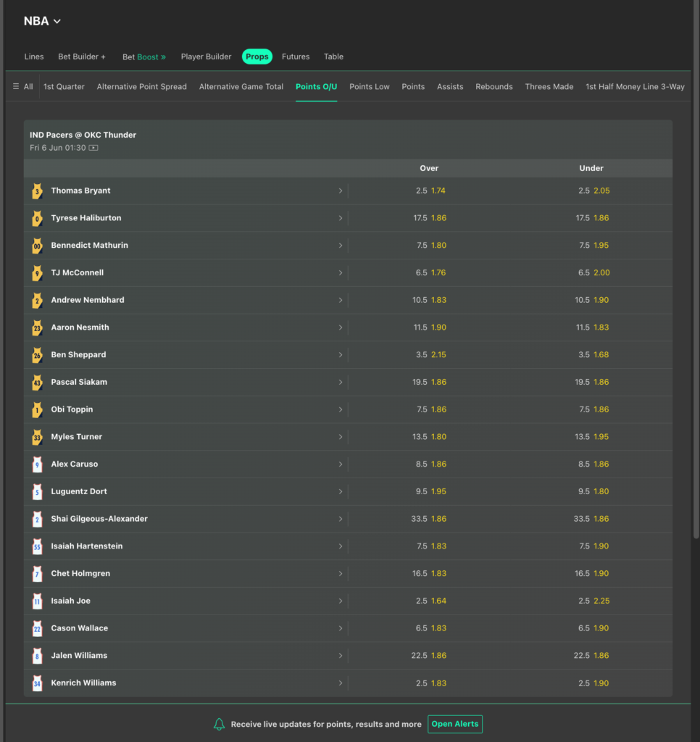Expand Thomas Bryant row chevron

[x=341, y=191]
